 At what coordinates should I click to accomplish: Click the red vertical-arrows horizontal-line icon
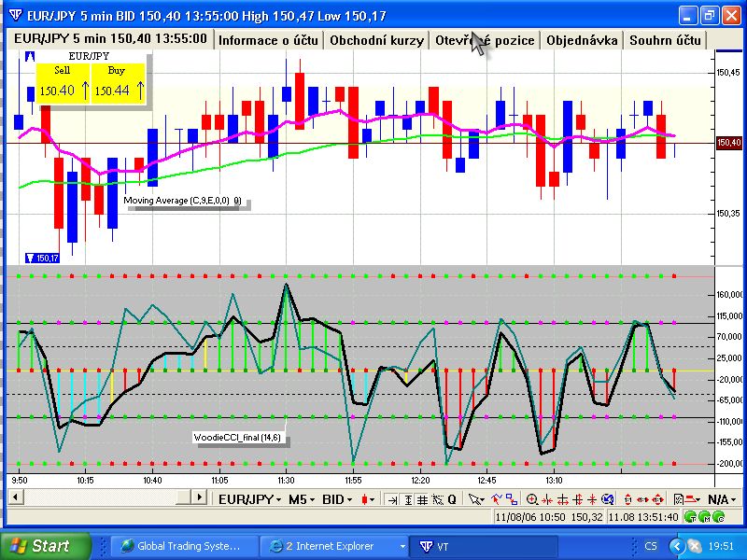tap(563, 500)
